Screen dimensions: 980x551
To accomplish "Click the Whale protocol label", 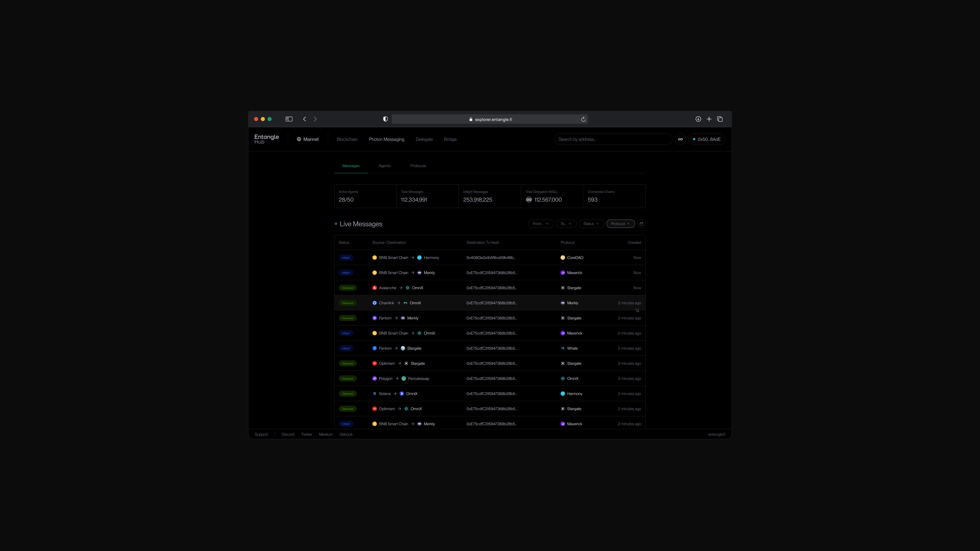I will click(572, 348).
